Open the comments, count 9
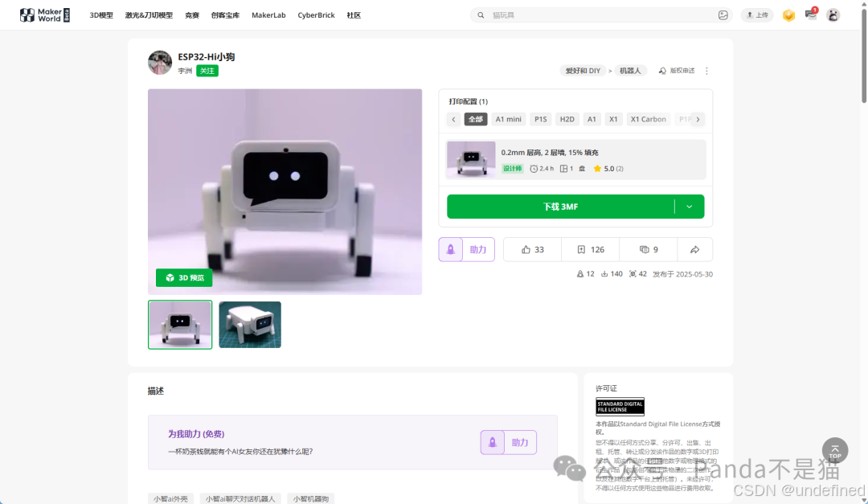The image size is (868, 504). coord(649,250)
